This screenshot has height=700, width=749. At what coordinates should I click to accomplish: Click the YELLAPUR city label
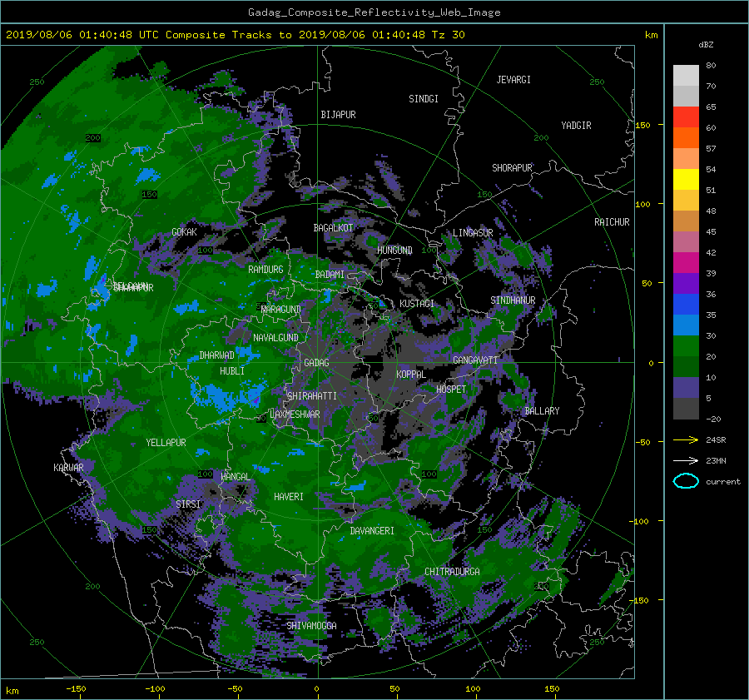click(166, 443)
